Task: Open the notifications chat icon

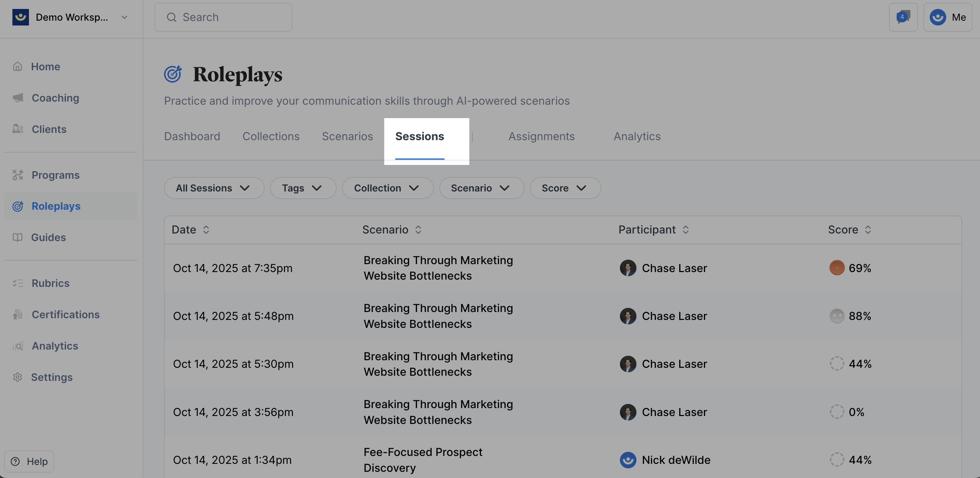Action: coord(903,17)
